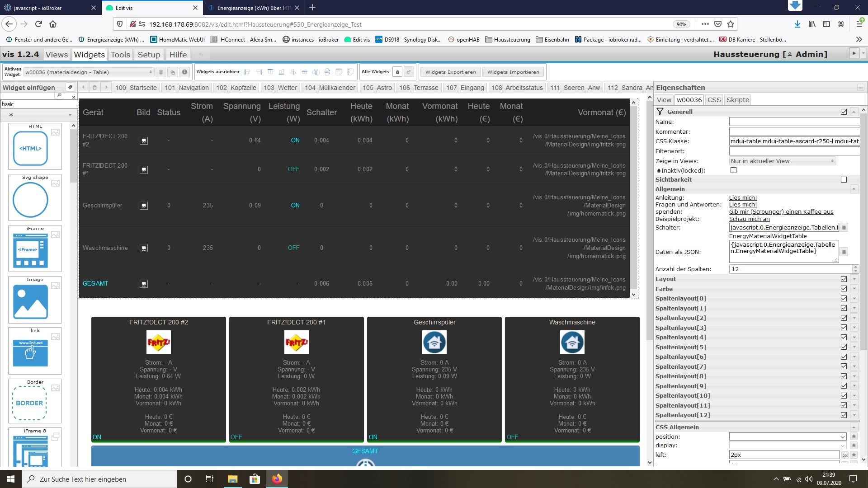Open the Views menu

pos(57,55)
